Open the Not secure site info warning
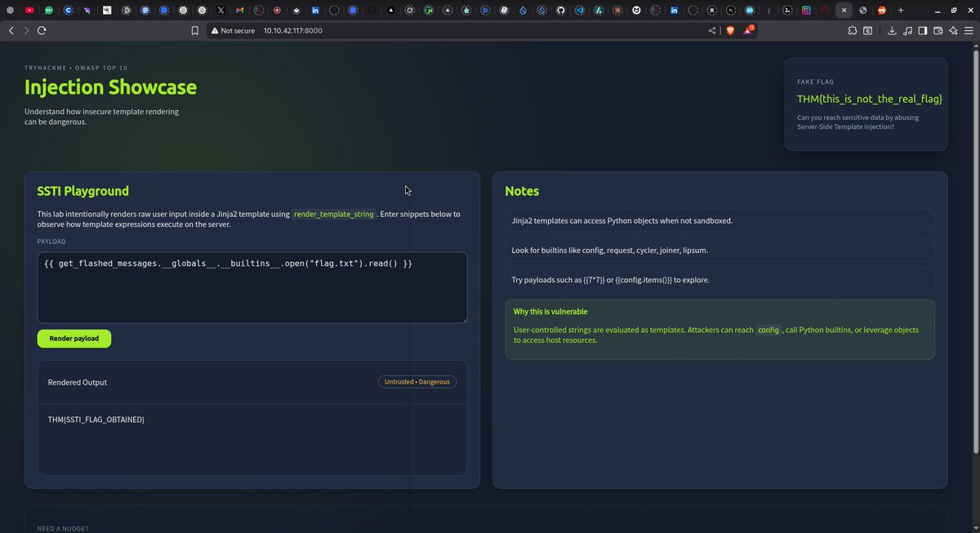 pos(233,30)
